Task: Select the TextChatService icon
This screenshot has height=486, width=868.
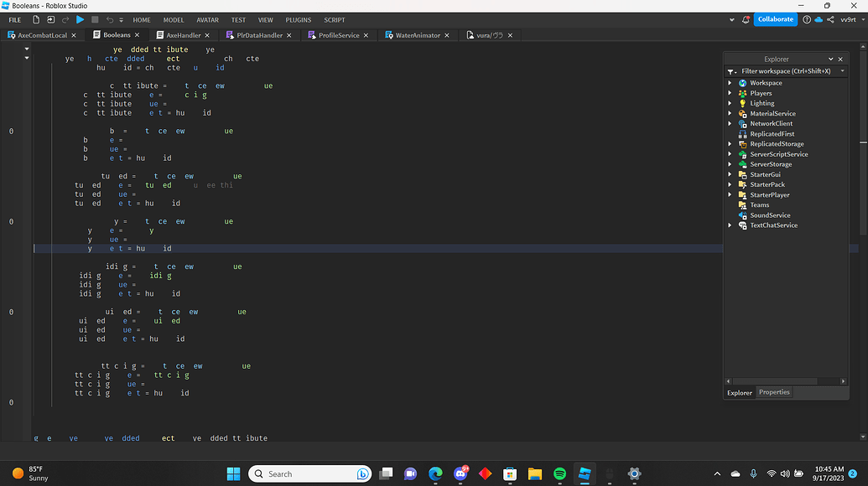Action: click(741, 225)
